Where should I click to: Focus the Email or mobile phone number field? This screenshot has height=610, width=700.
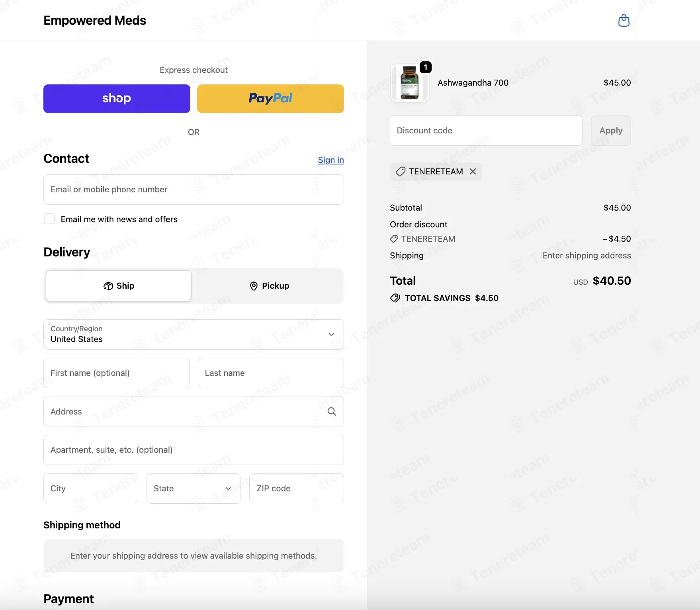click(x=194, y=190)
